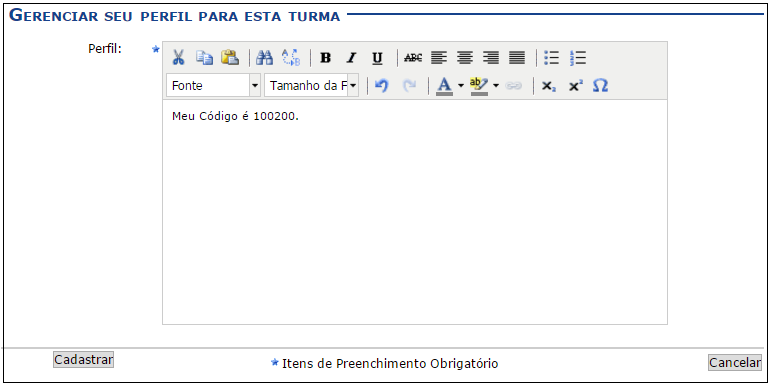770x386 pixels.
Task: Toggle strikethrough ABC formatting
Action: 413,58
